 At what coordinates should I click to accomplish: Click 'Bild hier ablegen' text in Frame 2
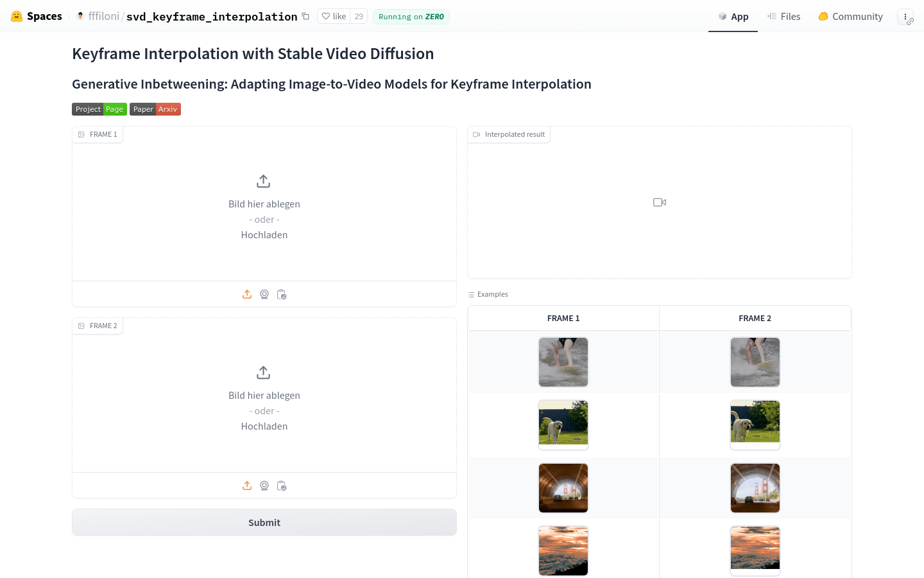coord(264,396)
